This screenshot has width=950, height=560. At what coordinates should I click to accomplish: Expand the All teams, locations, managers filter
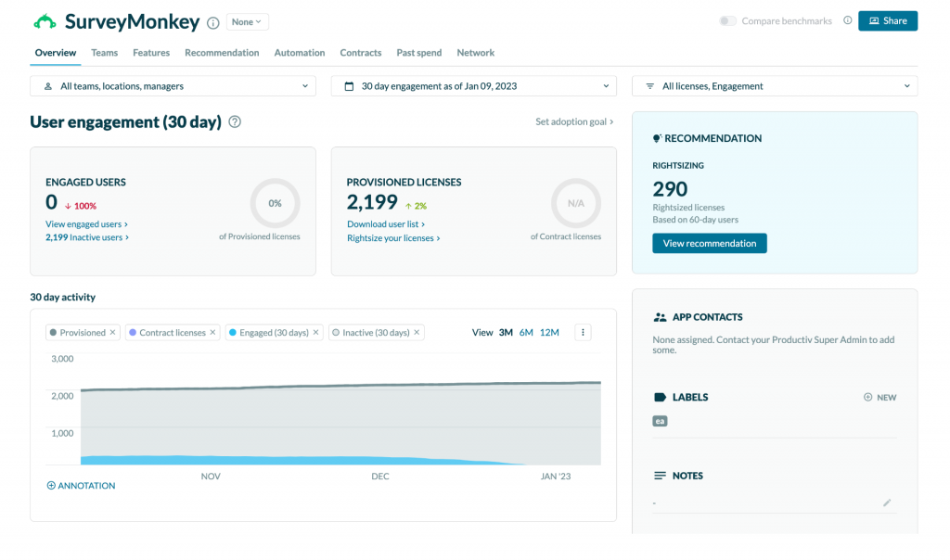(x=173, y=86)
